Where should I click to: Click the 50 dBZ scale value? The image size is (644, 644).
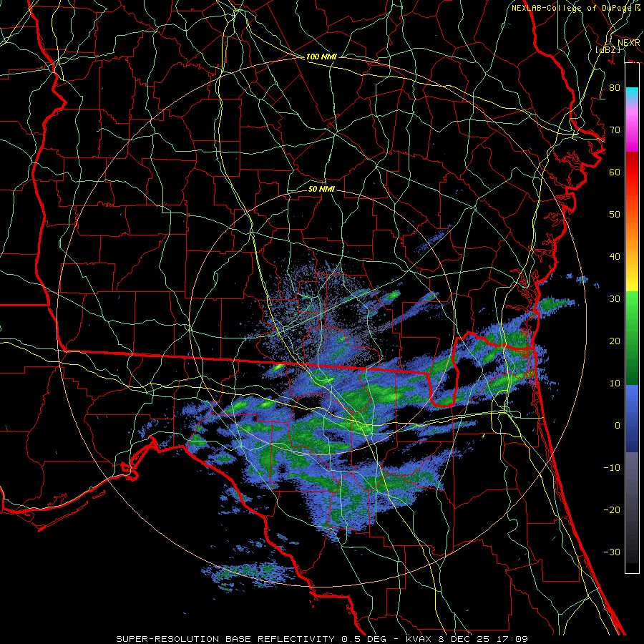(615, 215)
